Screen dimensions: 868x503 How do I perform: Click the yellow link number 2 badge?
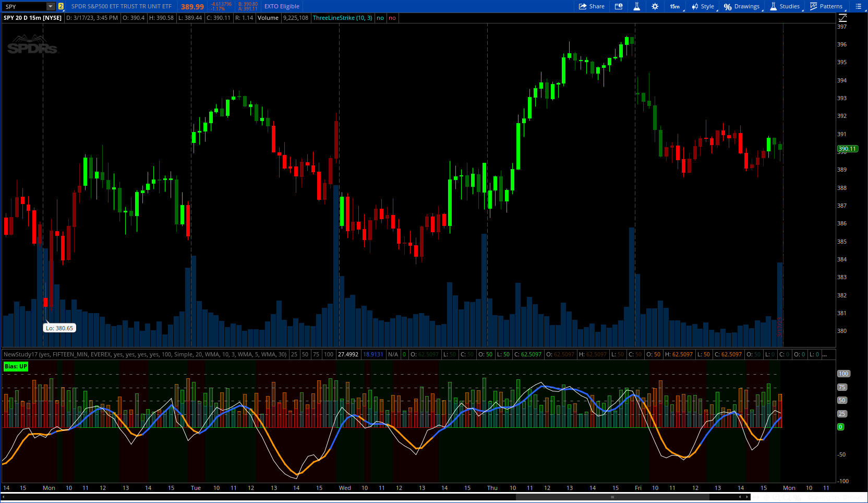[x=61, y=6]
